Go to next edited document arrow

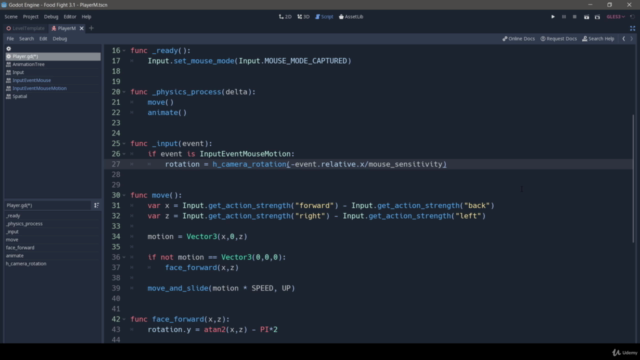point(631,39)
